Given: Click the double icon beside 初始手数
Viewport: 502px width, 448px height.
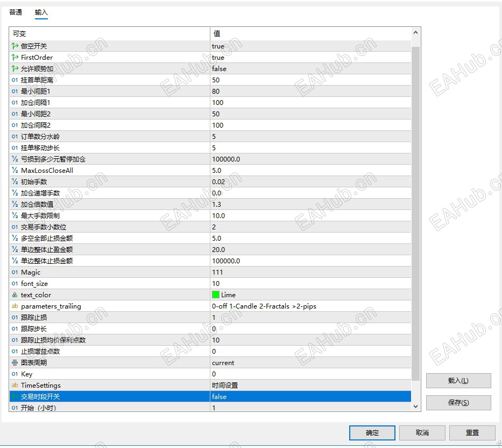Looking at the screenshot, I should [x=15, y=181].
